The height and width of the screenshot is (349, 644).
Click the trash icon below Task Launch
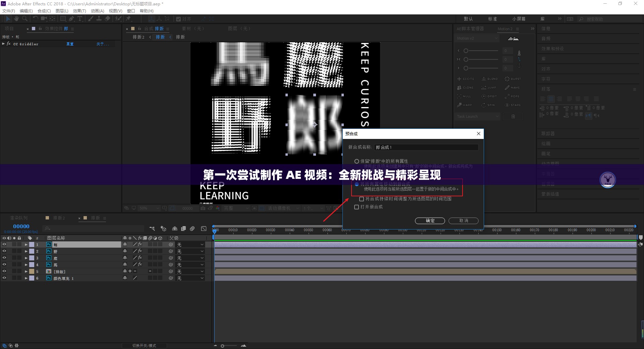coord(513,117)
